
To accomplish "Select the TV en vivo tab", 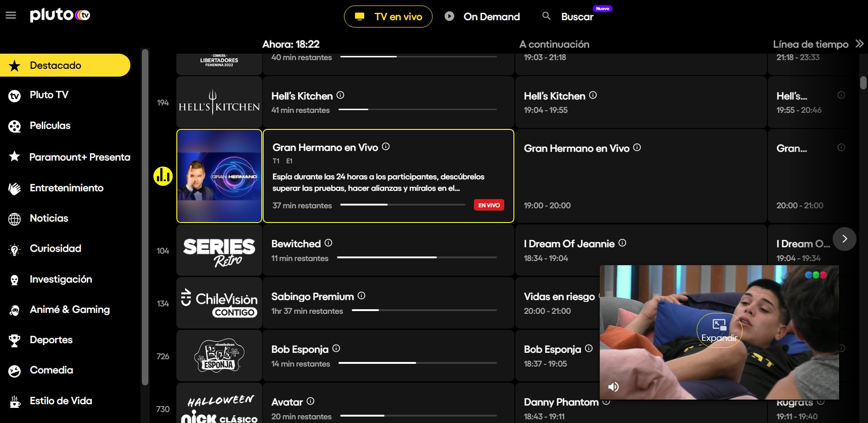I will [388, 17].
